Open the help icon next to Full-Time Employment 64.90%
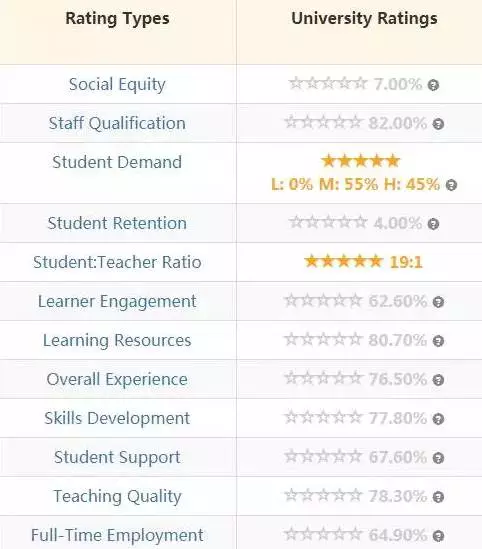The image size is (482, 549). pyautogui.click(x=438, y=536)
